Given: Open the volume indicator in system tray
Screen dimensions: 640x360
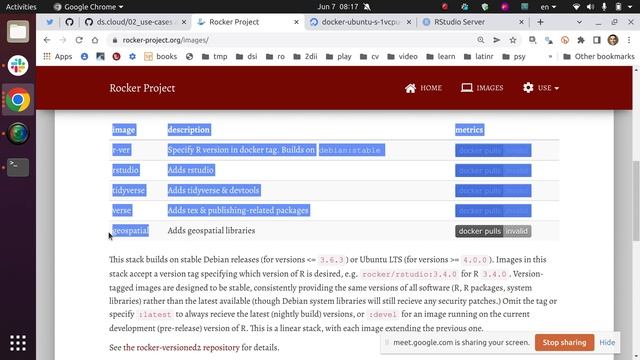Looking at the screenshot, I should pyautogui.click(x=590, y=7).
